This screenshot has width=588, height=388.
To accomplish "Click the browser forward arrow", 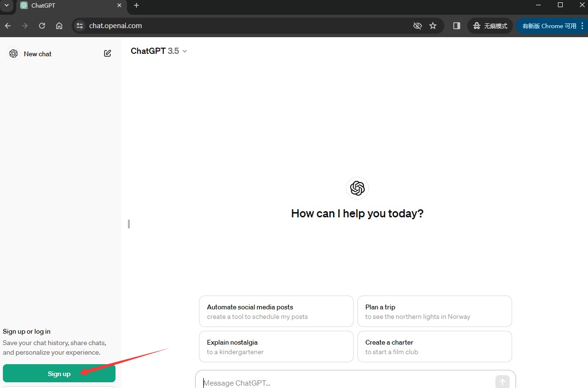I will (x=25, y=26).
